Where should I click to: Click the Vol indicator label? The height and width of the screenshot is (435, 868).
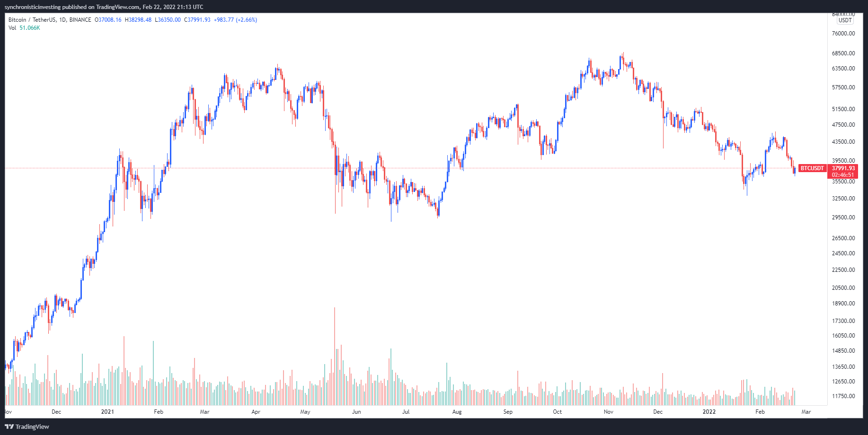coord(12,28)
